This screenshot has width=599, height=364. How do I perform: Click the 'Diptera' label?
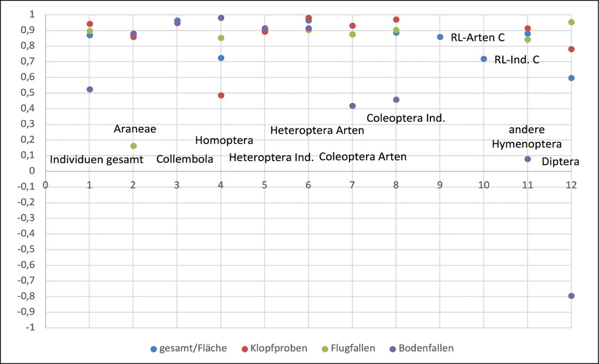coord(560,162)
